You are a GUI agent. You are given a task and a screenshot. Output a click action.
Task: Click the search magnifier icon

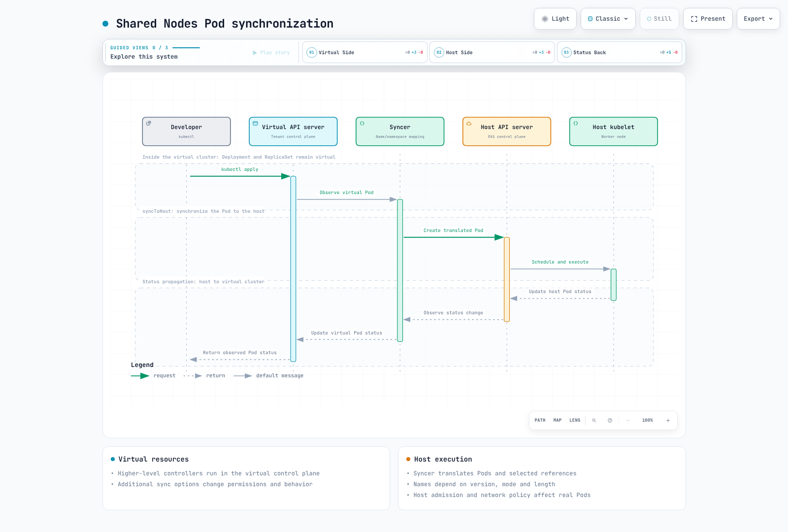pos(594,421)
